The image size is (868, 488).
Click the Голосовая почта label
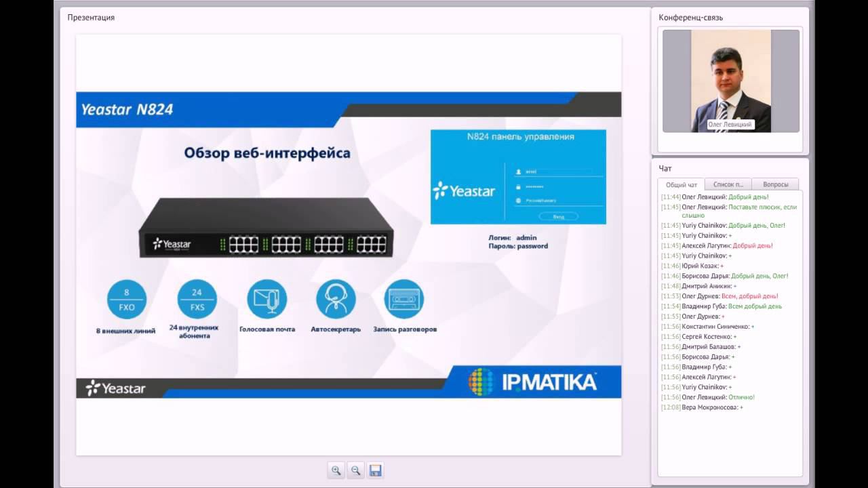267,329
